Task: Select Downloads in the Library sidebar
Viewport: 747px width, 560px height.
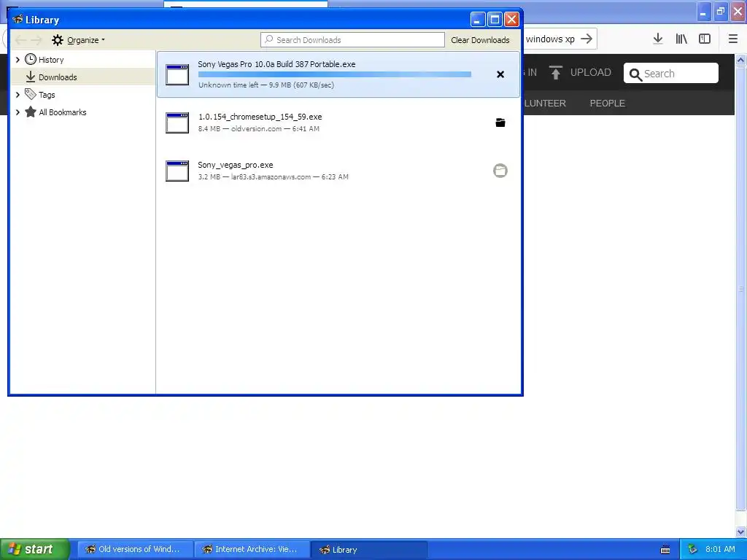Action: click(83, 77)
